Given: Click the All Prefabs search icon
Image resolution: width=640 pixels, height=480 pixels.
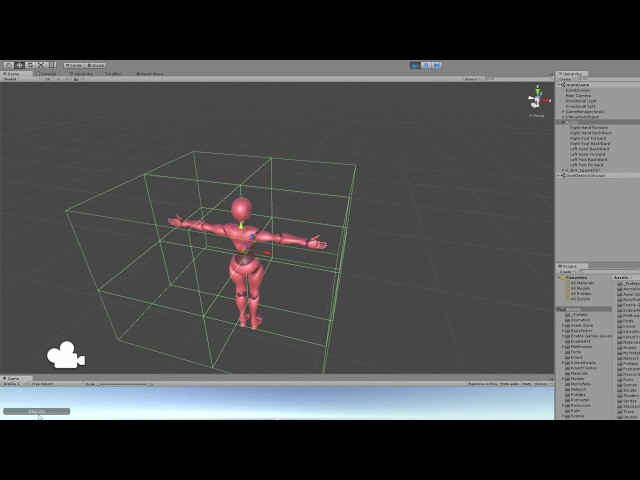Looking at the screenshot, I should tap(567, 293).
